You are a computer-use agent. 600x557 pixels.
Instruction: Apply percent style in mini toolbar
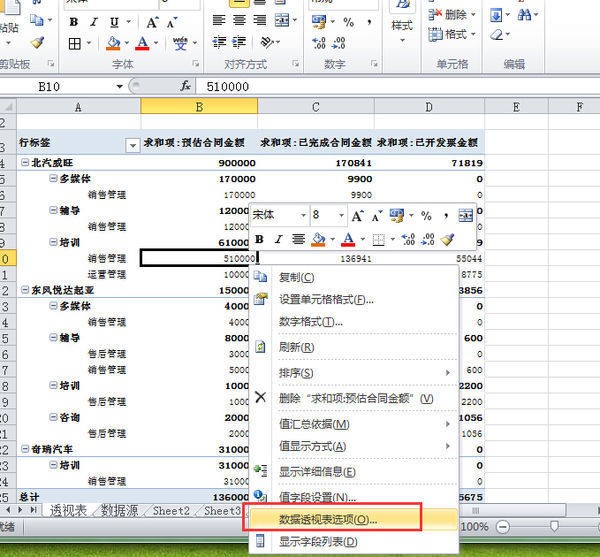(426, 215)
